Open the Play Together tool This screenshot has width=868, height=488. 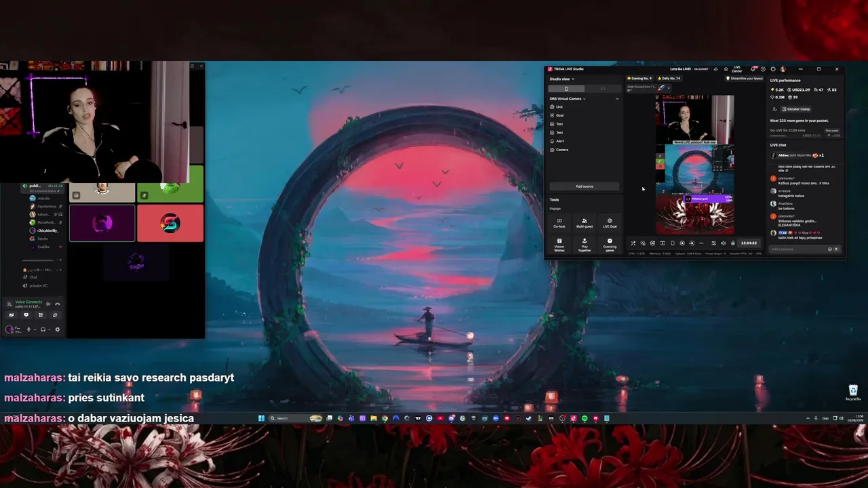[585, 244]
